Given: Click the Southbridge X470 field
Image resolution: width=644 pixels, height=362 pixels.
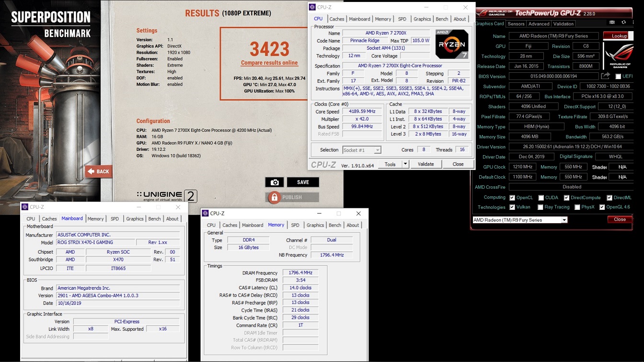Looking at the screenshot, I should (x=118, y=260).
